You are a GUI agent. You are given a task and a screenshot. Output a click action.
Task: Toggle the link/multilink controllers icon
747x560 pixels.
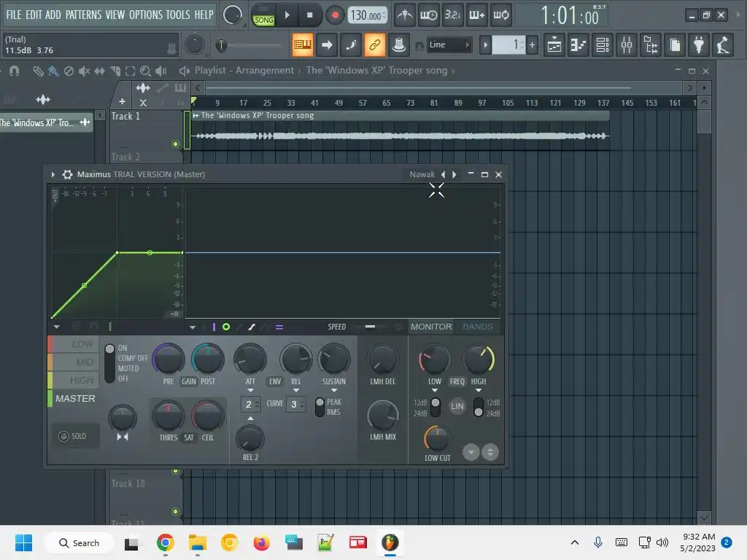374,45
